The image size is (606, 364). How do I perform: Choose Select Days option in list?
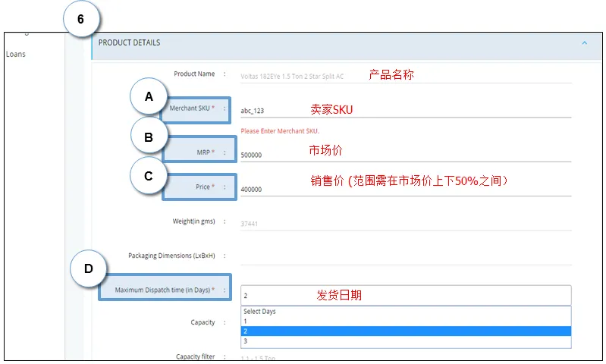point(406,312)
